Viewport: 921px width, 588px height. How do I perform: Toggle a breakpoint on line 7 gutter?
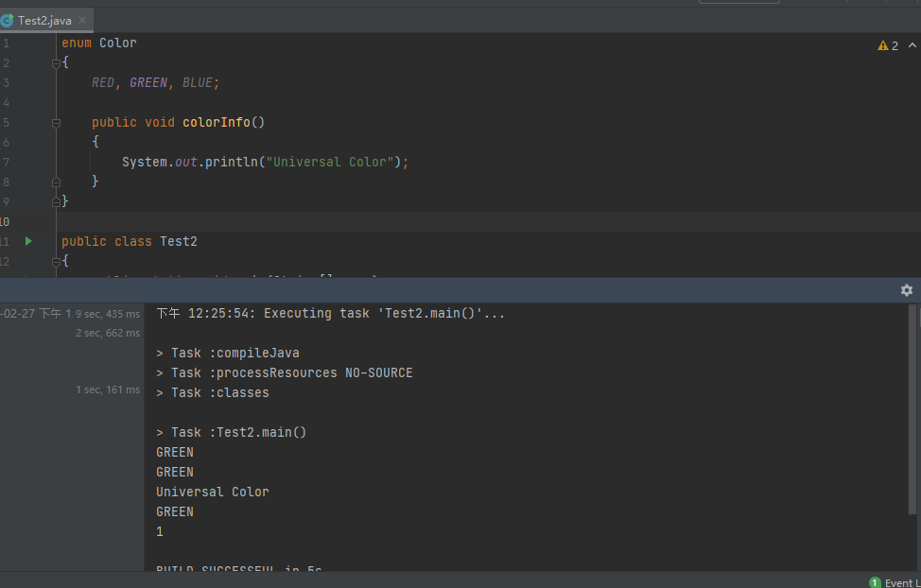pos(28,162)
